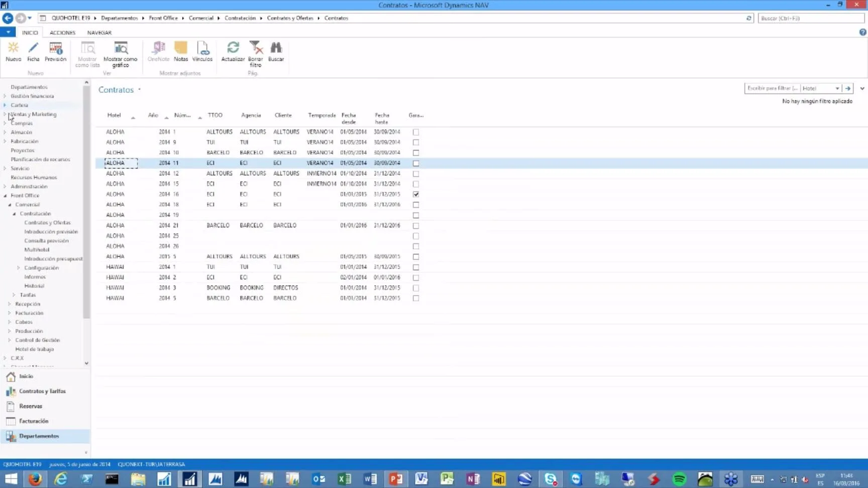The width and height of the screenshot is (868, 488).
Task: Open Spotify from the taskbar
Action: pyautogui.click(x=679, y=479)
